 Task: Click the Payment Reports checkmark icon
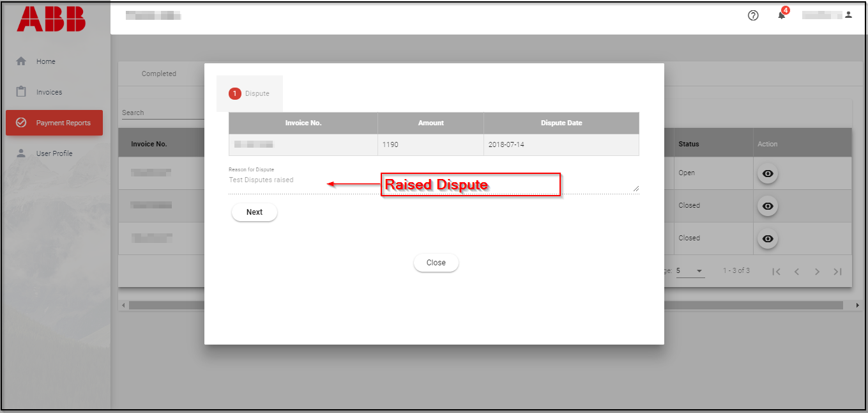[x=21, y=123]
